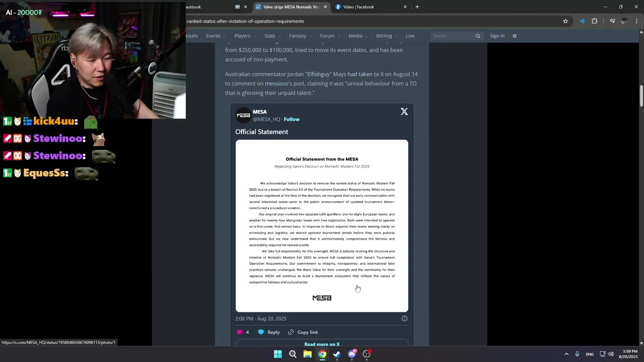This screenshot has width=644, height=362.
Task: Open the Live nav item
Action: (x=410, y=36)
